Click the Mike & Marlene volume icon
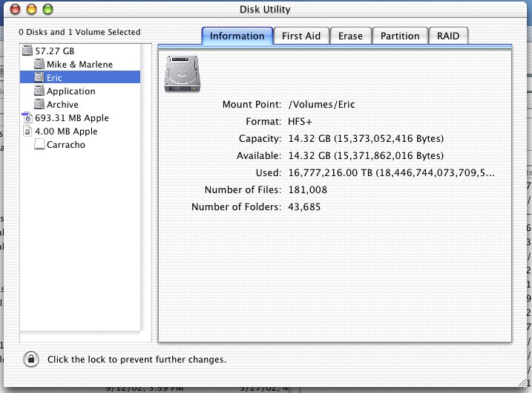The width and height of the screenshot is (532, 393). [x=39, y=64]
